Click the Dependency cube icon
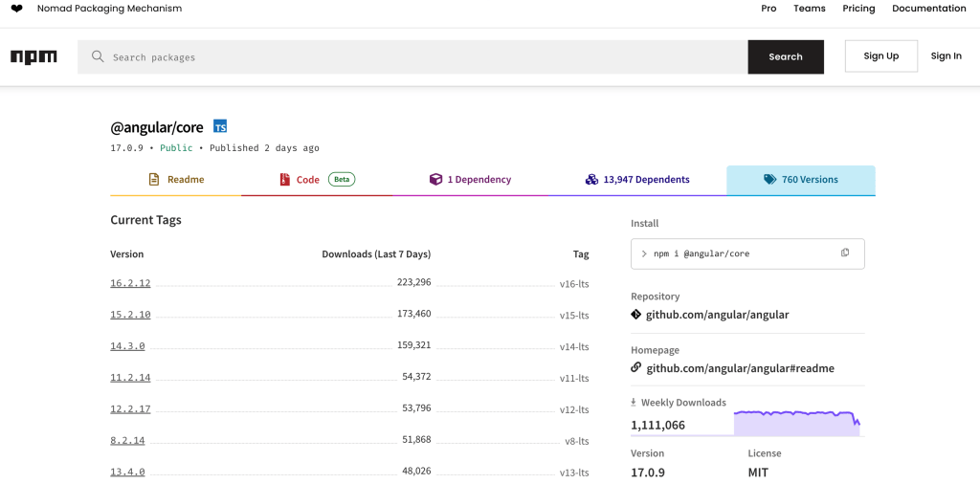 (x=435, y=179)
